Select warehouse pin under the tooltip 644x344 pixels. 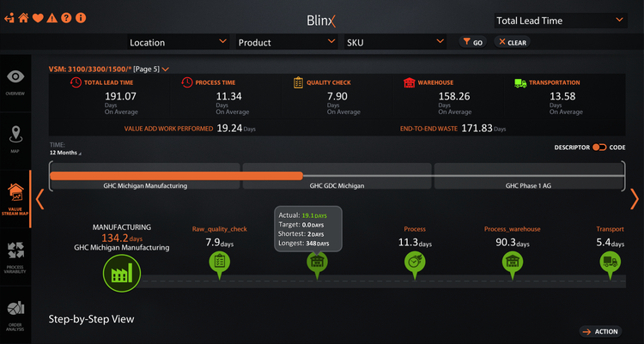coord(317,265)
